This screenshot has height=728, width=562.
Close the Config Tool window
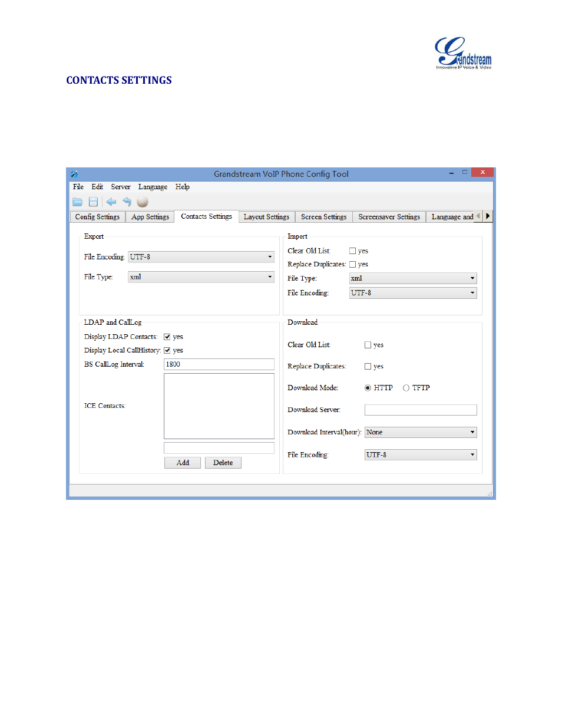pyautogui.click(x=482, y=172)
